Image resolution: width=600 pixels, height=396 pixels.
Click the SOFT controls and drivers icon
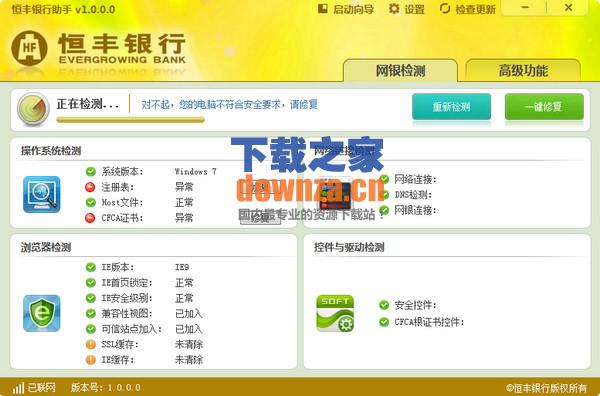(335, 313)
